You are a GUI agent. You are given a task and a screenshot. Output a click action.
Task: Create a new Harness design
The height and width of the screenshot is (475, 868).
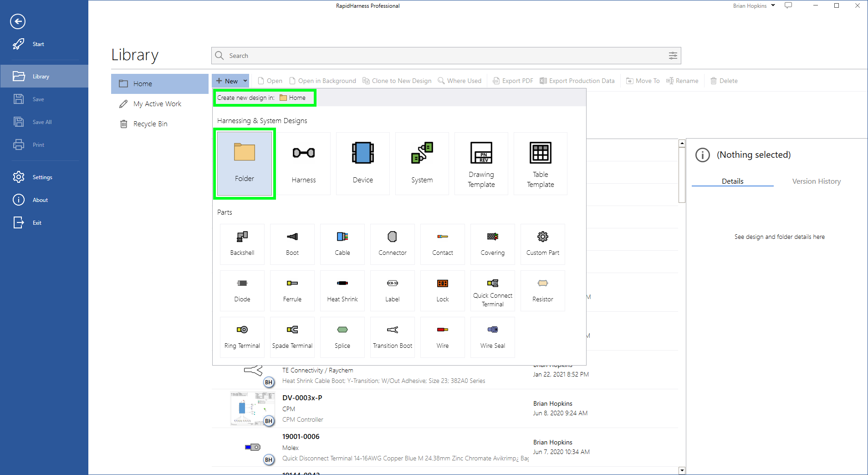[304, 164]
